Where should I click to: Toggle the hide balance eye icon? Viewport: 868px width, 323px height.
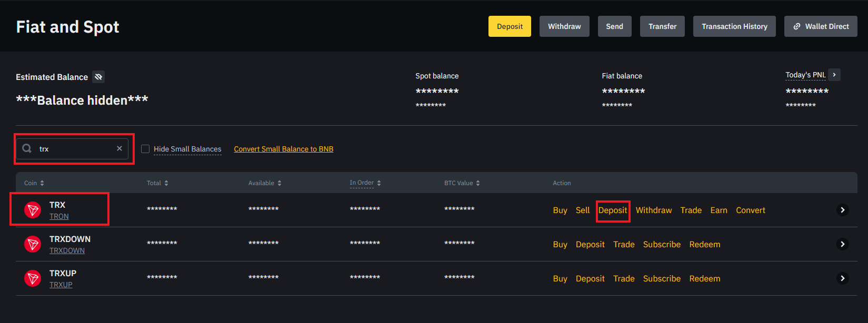click(98, 77)
